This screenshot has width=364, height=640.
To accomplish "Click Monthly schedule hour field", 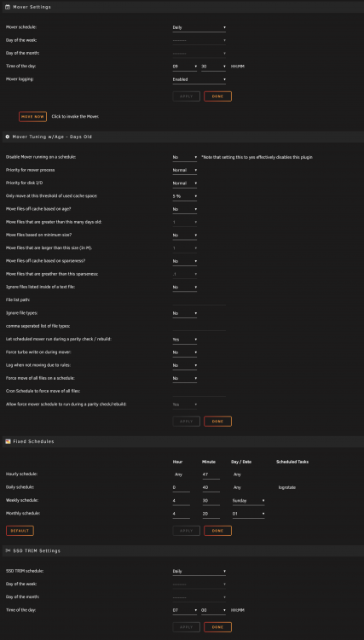I will coord(181,514).
